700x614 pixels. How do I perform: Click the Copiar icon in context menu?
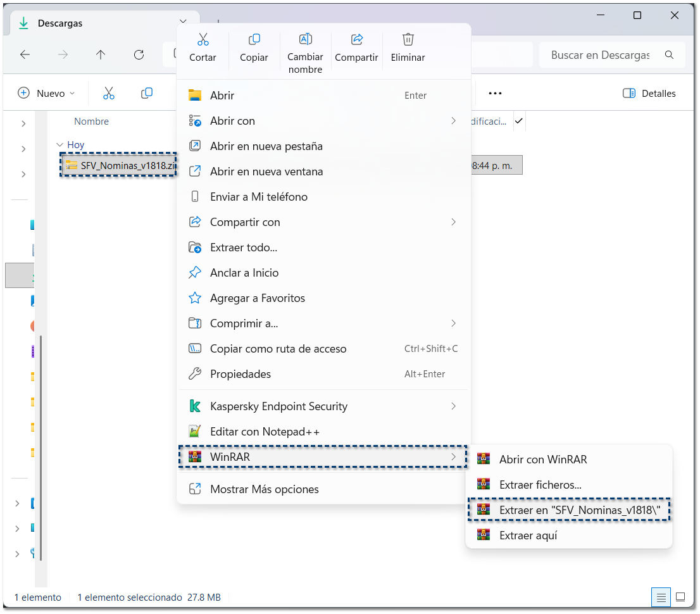pyautogui.click(x=254, y=41)
